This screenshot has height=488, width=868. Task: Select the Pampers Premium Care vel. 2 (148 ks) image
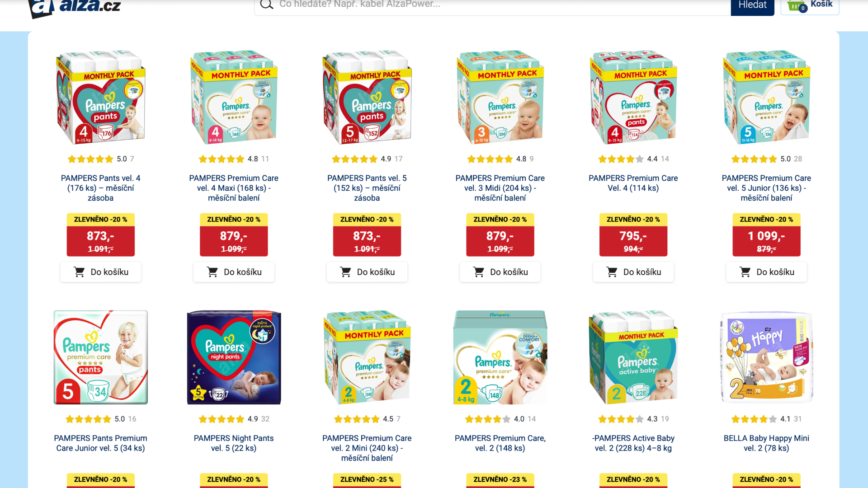point(500,357)
